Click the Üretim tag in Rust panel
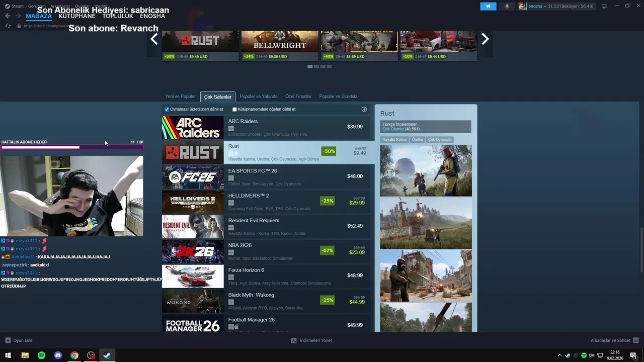The width and height of the screenshot is (644, 362). [x=418, y=140]
